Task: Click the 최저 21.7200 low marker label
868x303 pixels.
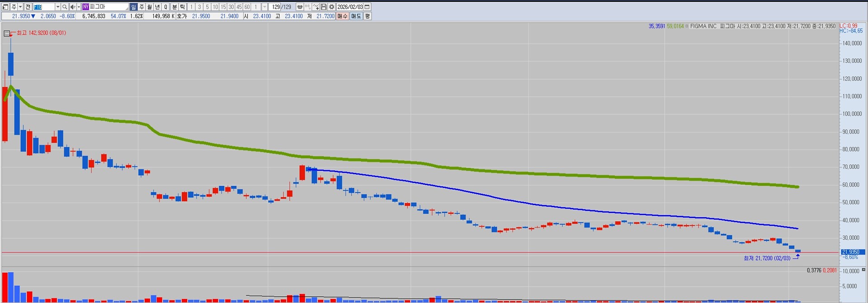Action: tap(767, 258)
